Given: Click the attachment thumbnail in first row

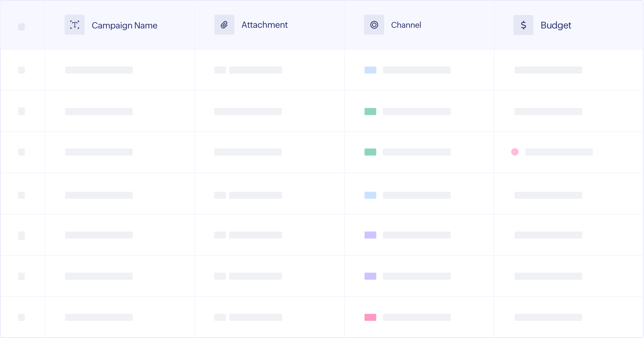Looking at the screenshot, I should tap(220, 70).
